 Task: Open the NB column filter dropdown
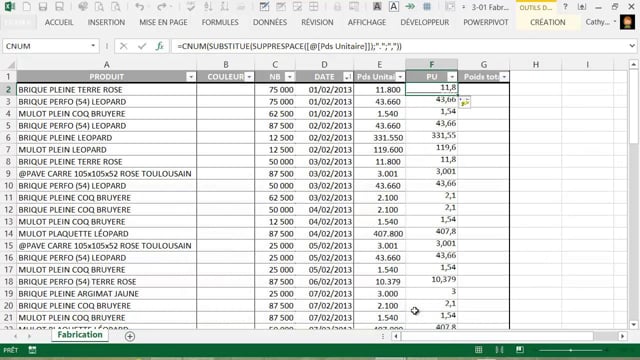pos(289,77)
